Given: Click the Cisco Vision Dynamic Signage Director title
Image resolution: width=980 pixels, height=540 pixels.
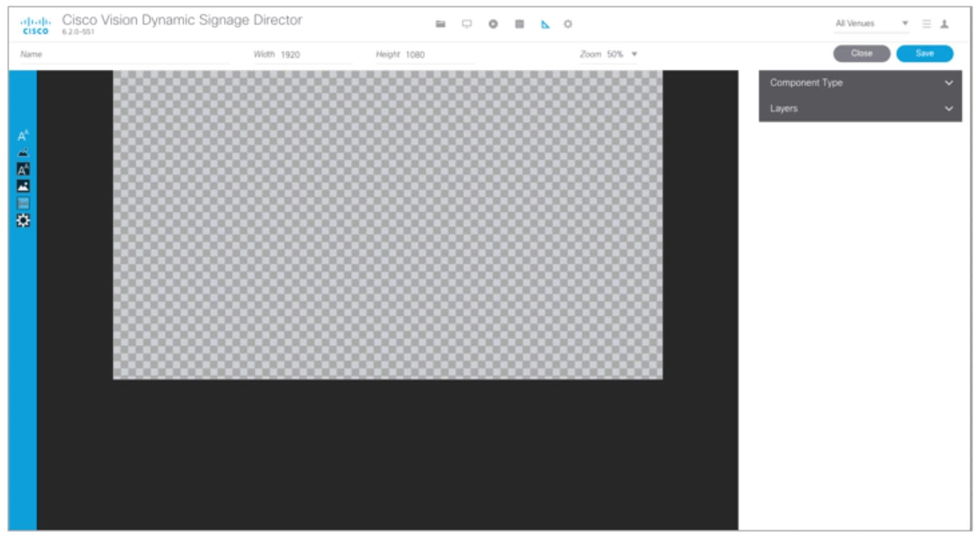Looking at the screenshot, I should pos(182,20).
